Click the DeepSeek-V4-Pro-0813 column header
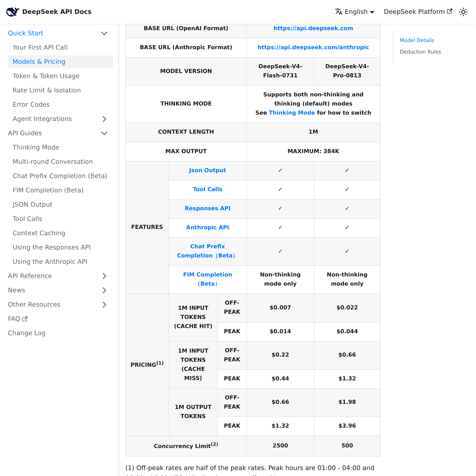This screenshot has width=476, height=476. click(347, 71)
